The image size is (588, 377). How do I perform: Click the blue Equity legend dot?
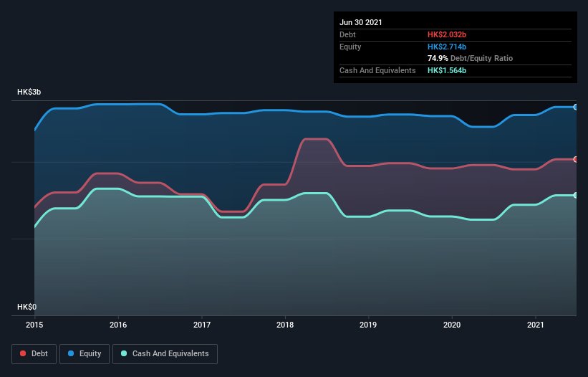coord(71,353)
